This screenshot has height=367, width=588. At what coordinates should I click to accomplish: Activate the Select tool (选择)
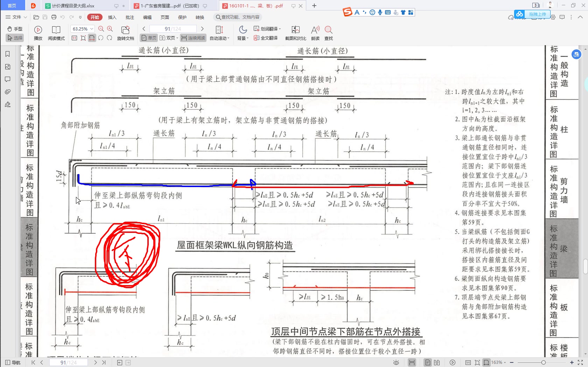15,38
